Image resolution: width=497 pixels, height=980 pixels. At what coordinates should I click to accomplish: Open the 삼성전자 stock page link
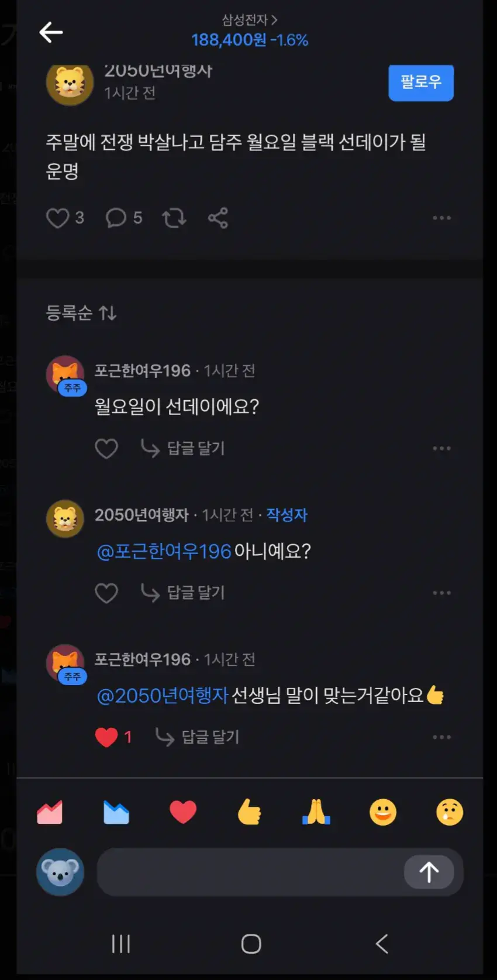[x=249, y=20]
